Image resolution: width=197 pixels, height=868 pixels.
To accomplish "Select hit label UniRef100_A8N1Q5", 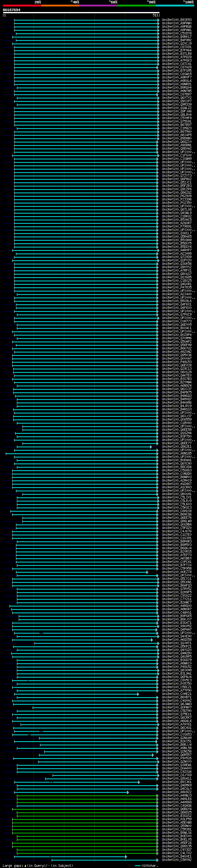I will [176, 454].
